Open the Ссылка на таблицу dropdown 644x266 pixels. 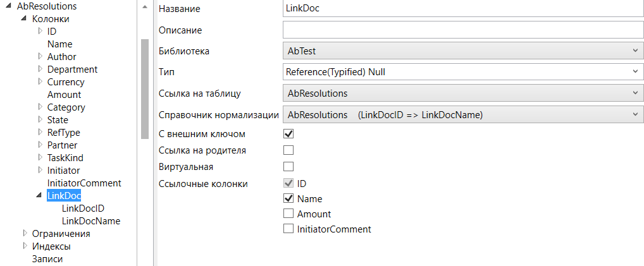(x=462, y=94)
